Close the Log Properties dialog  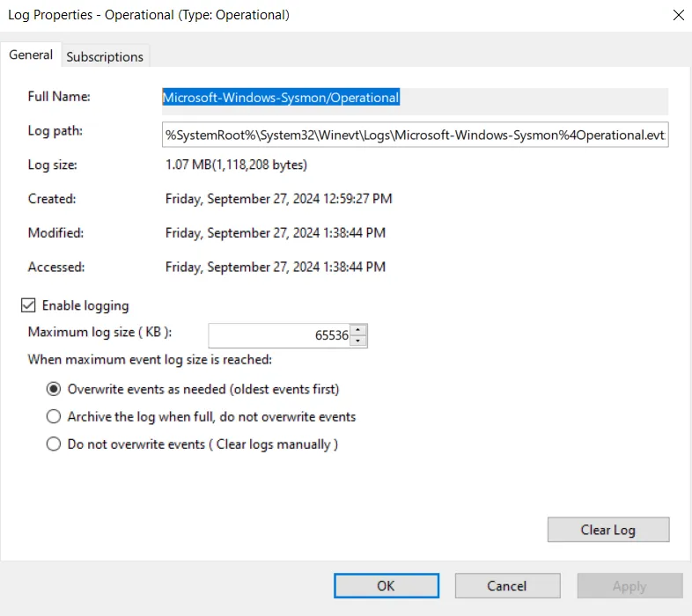(678, 15)
